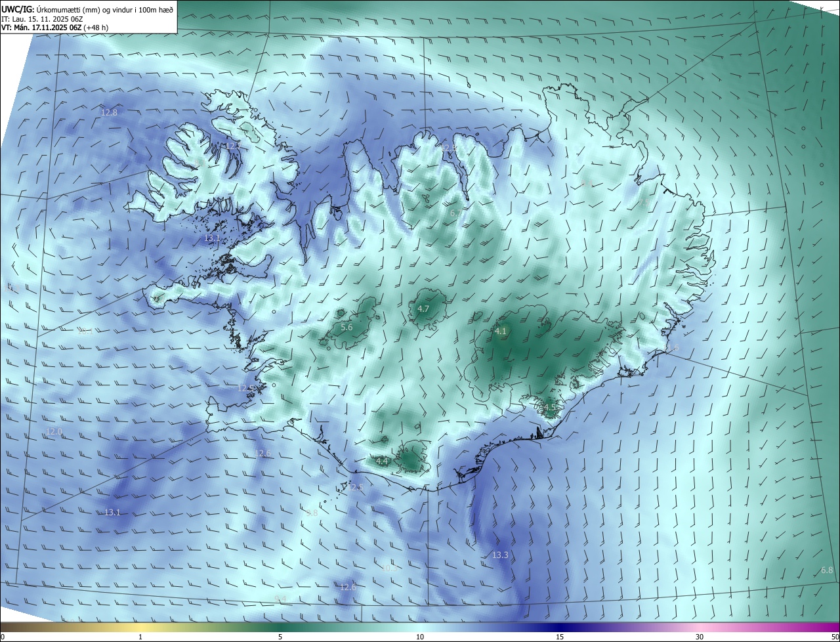Click the legend tick labeled 1
The height and width of the screenshot is (642, 840).
[140, 637]
